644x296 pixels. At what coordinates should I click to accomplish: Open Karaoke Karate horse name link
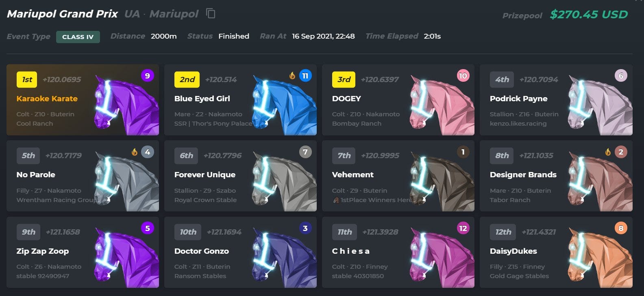[x=47, y=99]
